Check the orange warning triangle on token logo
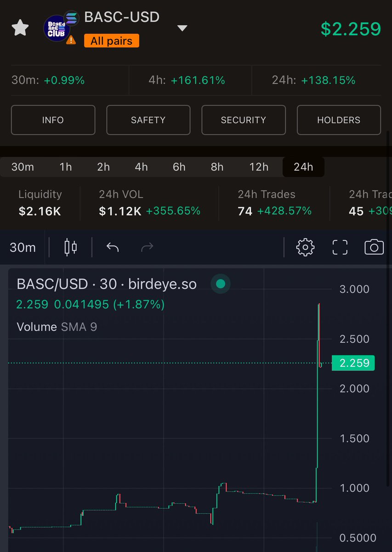This screenshot has height=552, width=392. (x=71, y=40)
